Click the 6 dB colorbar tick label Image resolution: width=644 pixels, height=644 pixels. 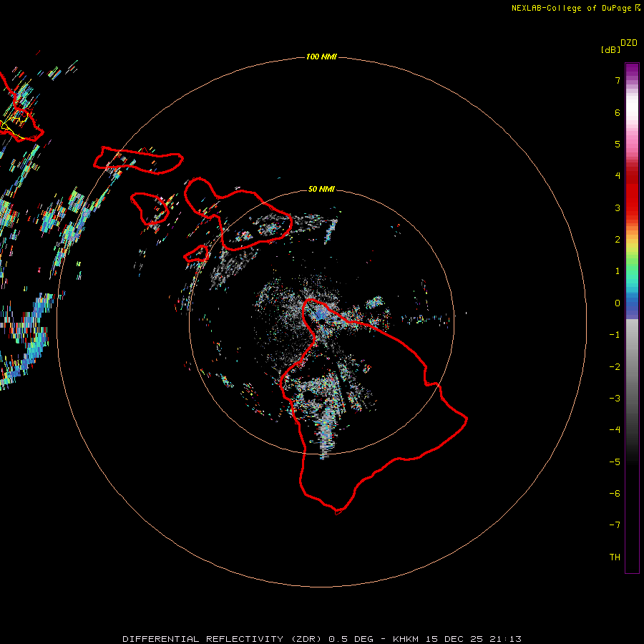click(618, 112)
